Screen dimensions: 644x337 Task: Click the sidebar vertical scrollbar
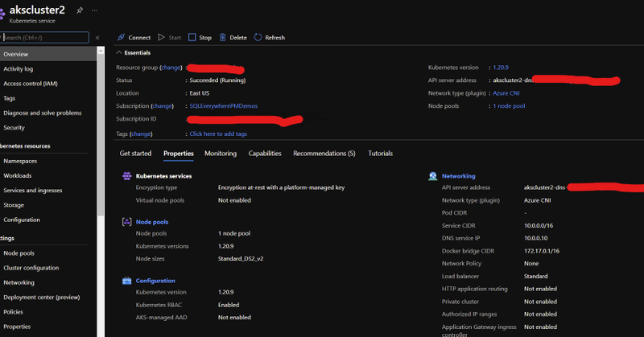[x=101, y=135]
